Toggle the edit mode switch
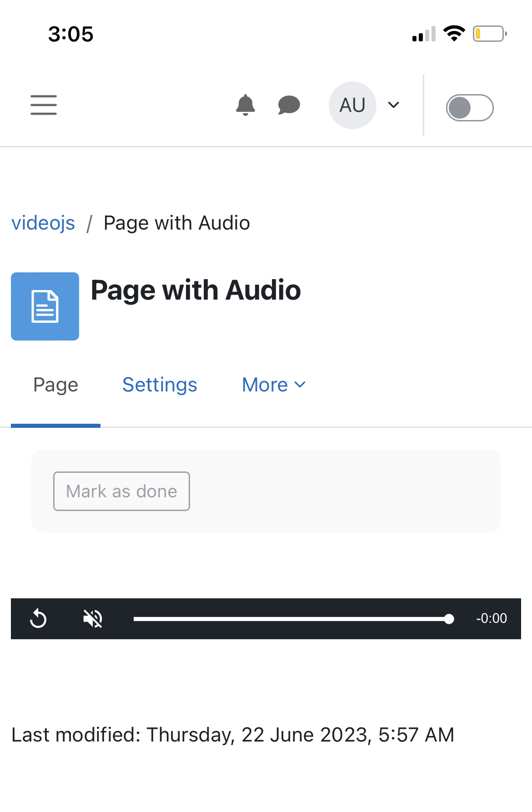Image resolution: width=532 pixels, height=812 pixels. [x=470, y=108]
